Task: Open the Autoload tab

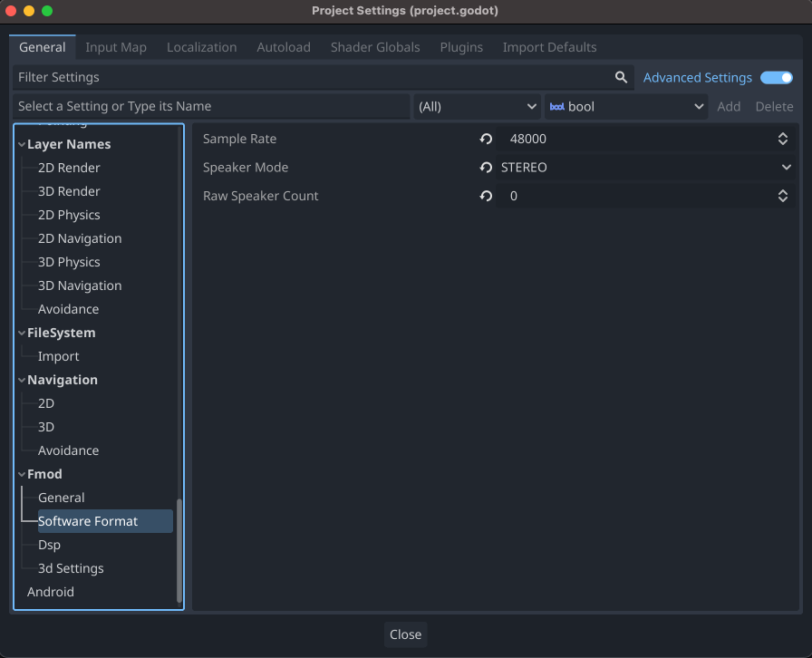Action: [284, 47]
